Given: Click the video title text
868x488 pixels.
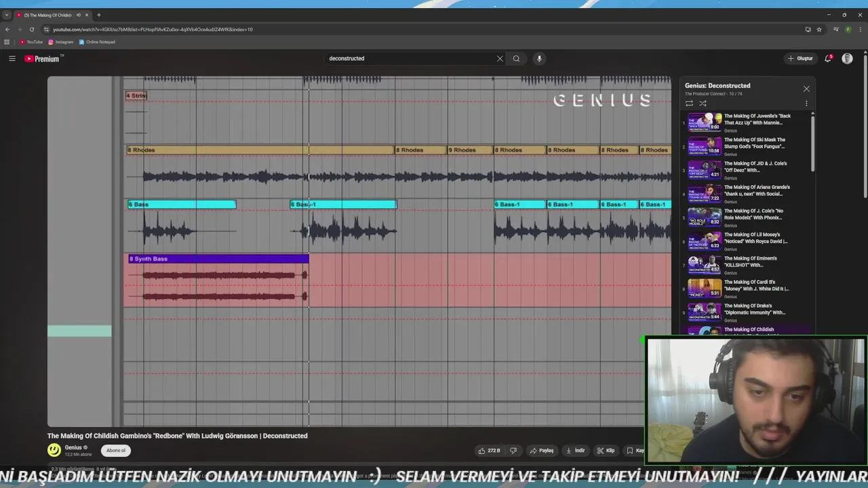Looking at the screenshot, I should point(177,436).
